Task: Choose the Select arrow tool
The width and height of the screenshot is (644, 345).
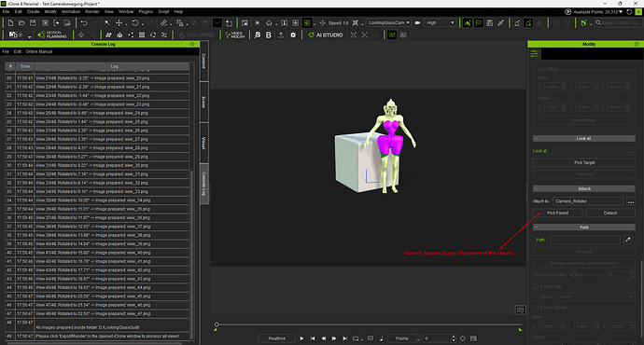Action: point(107,23)
